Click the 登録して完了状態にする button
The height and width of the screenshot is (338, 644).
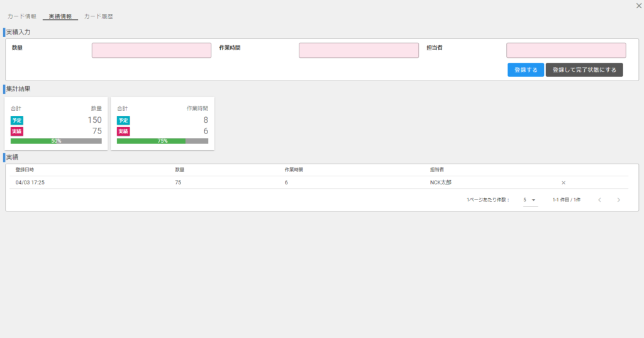(584, 70)
